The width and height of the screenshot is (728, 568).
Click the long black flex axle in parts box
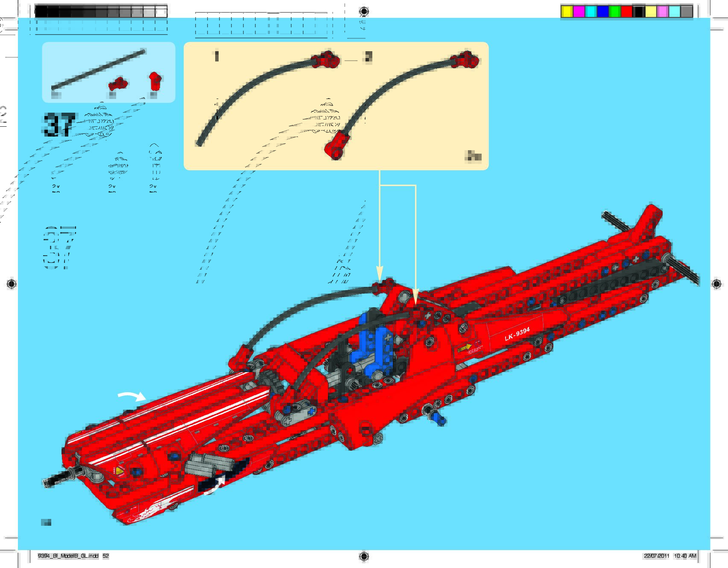pyautogui.click(x=98, y=70)
